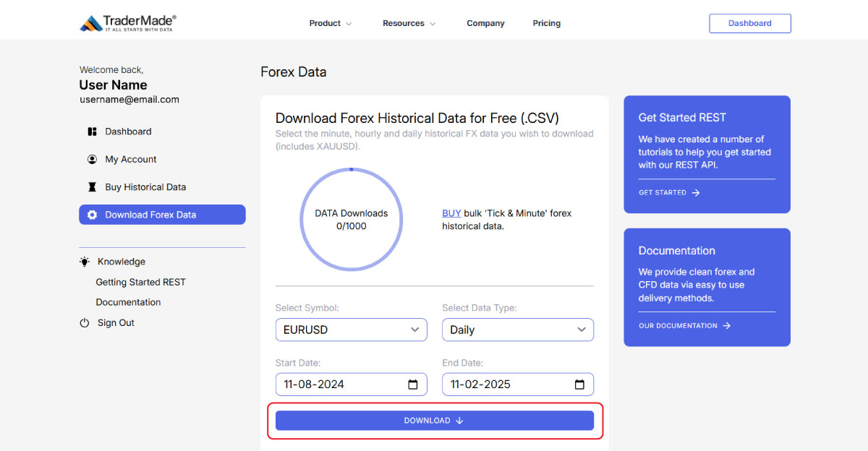
Task: Open the Product top menu label
Action: click(325, 23)
